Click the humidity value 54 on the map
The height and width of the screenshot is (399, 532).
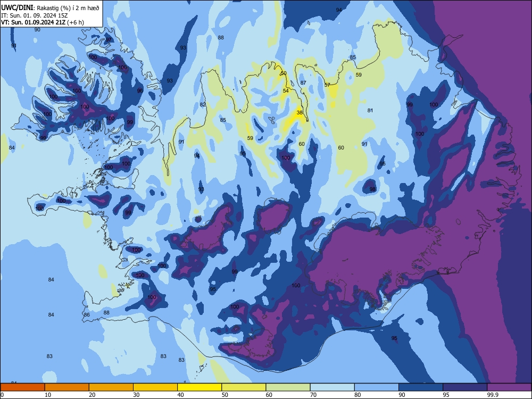pyautogui.click(x=286, y=90)
